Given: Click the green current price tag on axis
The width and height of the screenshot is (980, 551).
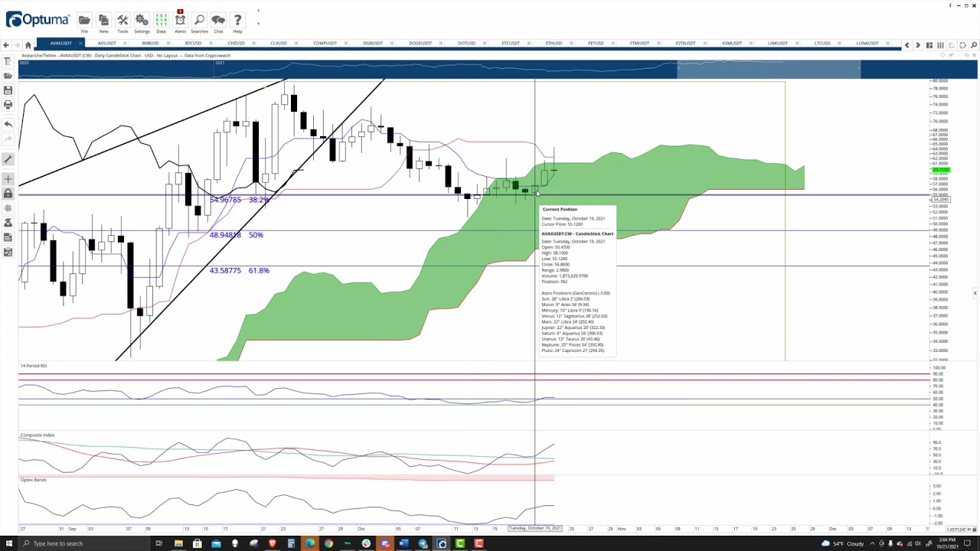Looking at the screenshot, I should pyautogui.click(x=941, y=169).
